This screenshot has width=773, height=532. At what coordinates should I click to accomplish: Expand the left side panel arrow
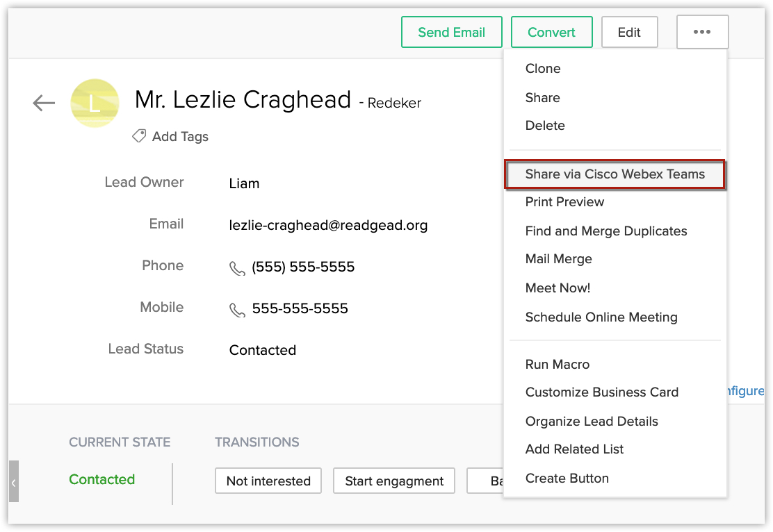coord(13,481)
